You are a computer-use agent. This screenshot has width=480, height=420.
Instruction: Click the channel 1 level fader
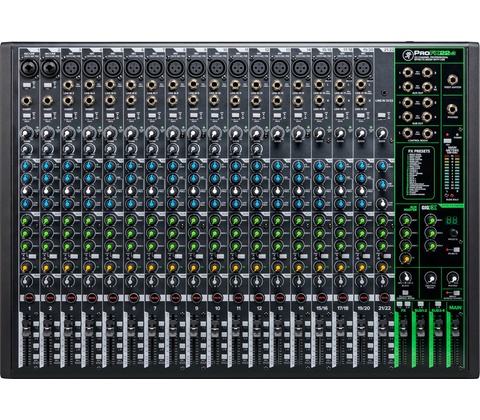point(26,329)
